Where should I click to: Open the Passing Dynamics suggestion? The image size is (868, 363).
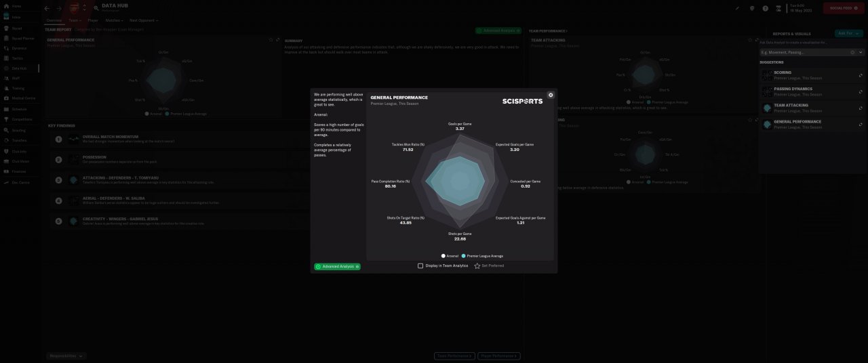(812, 91)
